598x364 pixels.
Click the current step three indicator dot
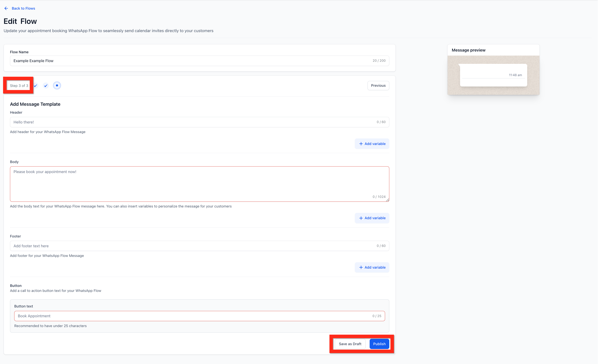pos(57,85)
